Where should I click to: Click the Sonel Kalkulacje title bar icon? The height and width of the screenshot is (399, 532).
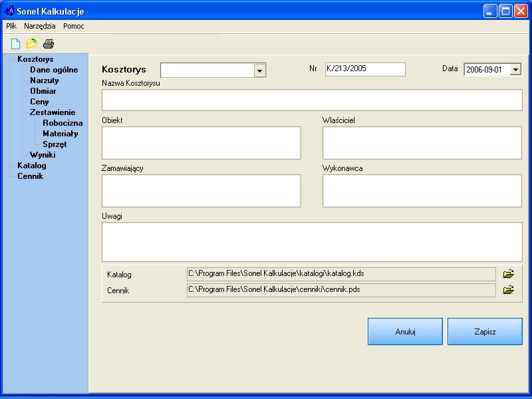[9, 11]
